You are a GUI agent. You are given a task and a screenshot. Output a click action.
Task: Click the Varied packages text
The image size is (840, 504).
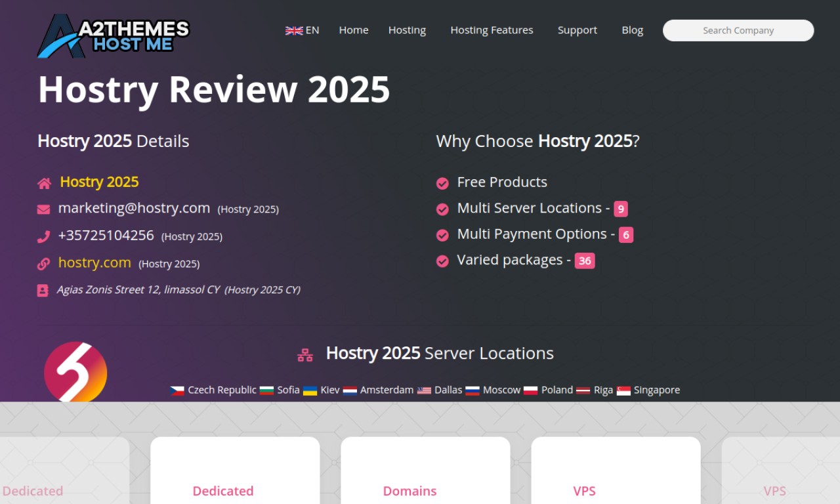(510, 261)
